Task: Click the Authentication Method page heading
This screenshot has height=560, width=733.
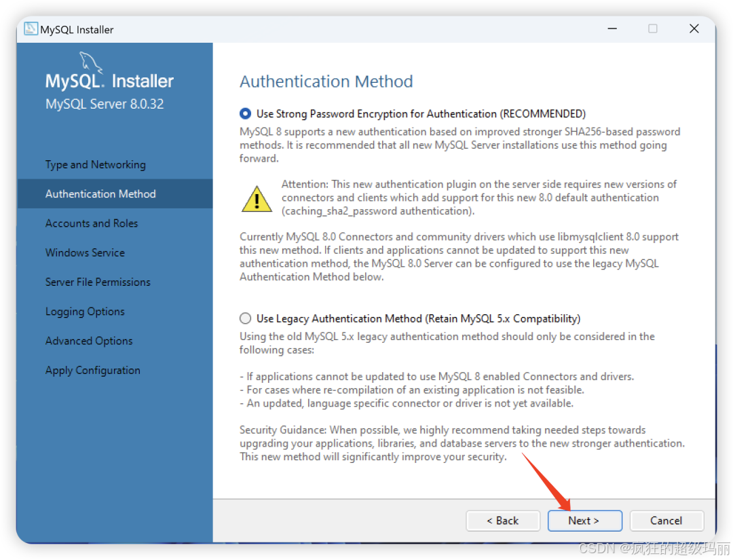Action: point(326,81)
